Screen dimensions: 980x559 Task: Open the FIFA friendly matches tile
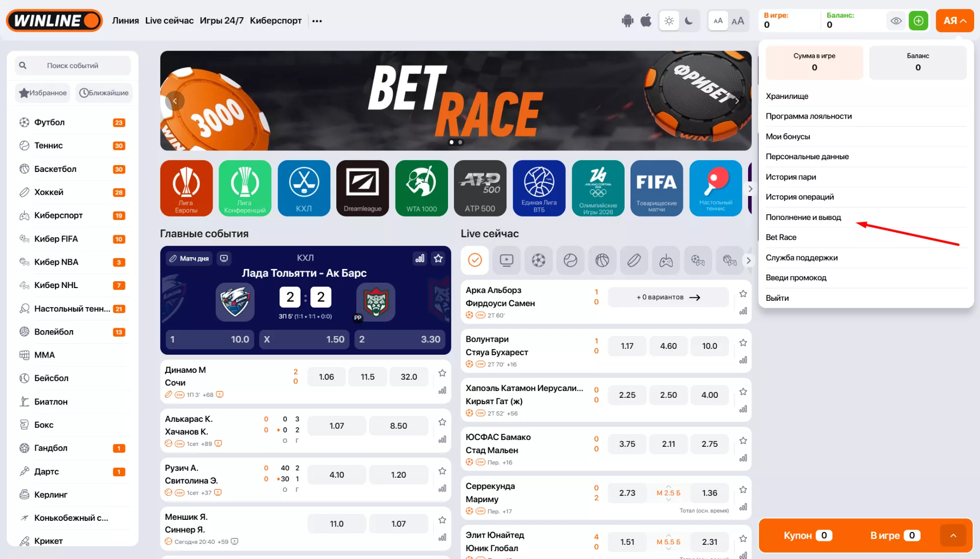[656, 188]
